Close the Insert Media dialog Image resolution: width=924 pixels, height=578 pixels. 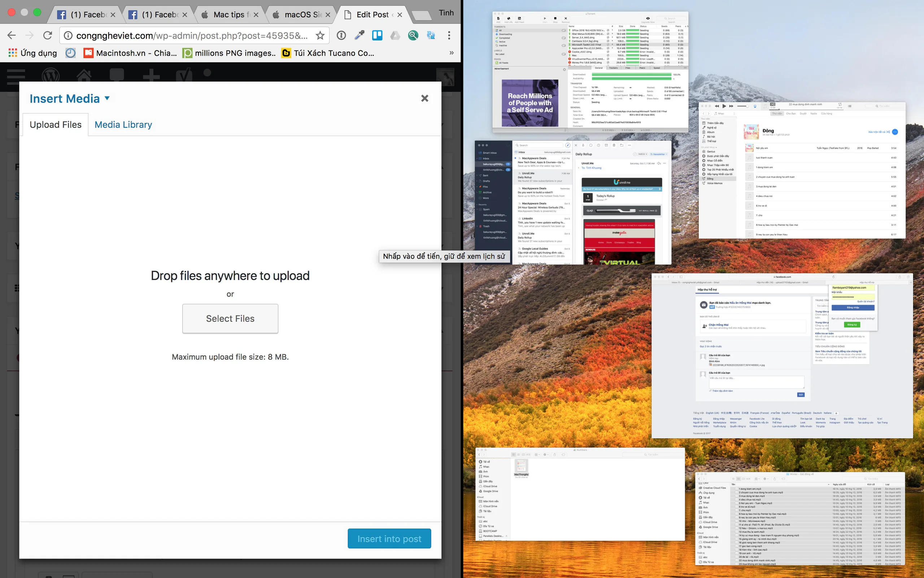(424, 98)
